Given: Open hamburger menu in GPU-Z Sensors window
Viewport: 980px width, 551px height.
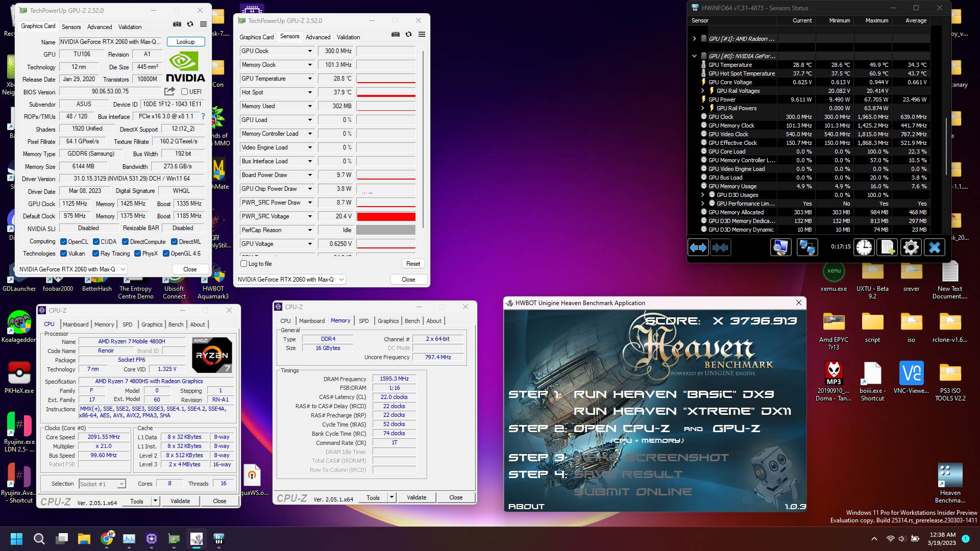Looking at the screenshot, I should tap(422, 34).
